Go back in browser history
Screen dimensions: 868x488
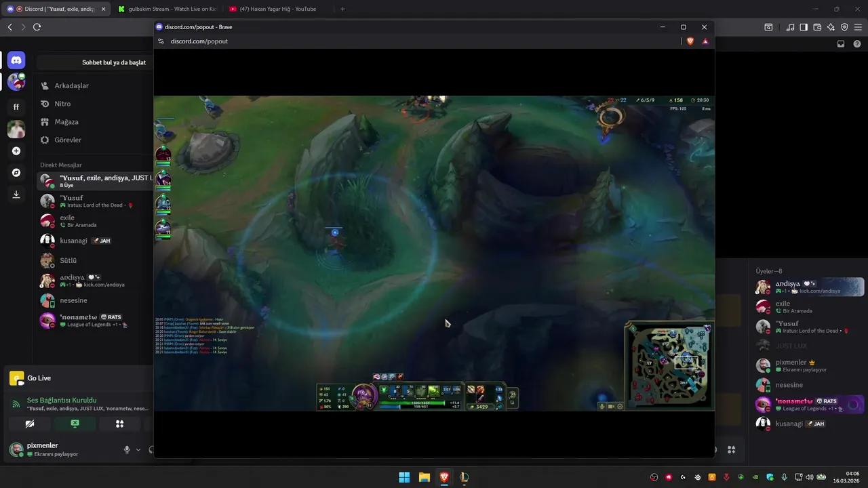(9, 27)
